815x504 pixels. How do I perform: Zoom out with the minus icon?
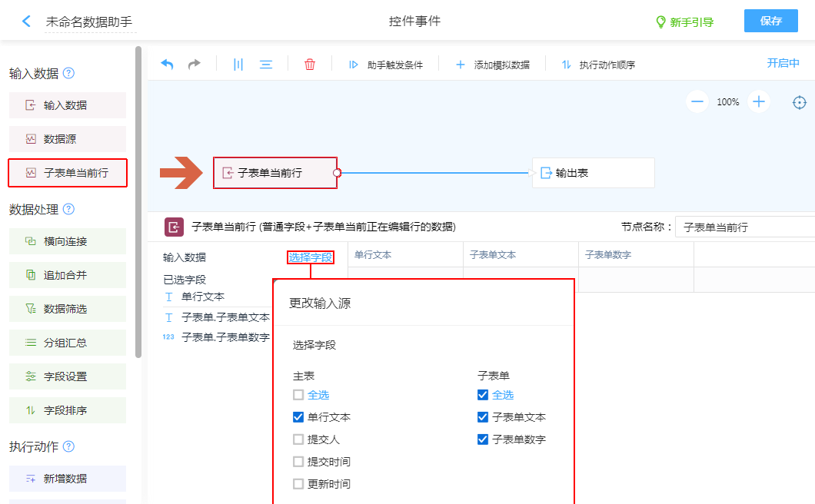pyautogui.click(x=697, y=101)
